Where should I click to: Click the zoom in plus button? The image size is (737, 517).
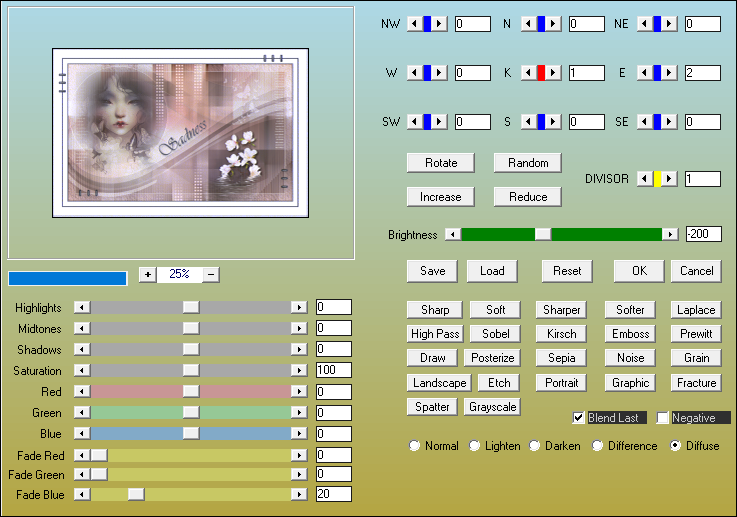pyautogui.click(x=147, y=275)
